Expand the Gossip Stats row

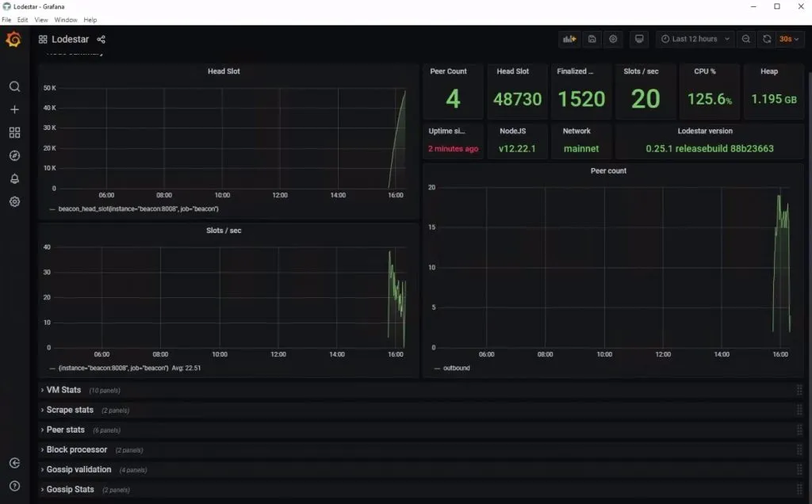71,490
